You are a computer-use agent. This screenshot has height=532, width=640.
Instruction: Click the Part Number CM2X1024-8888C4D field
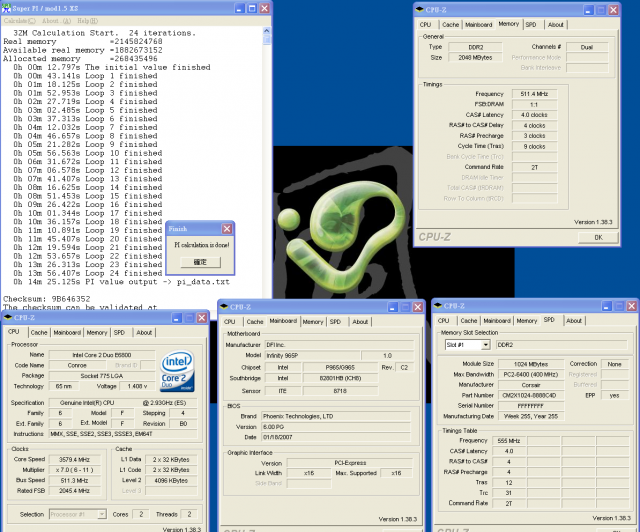531,396
